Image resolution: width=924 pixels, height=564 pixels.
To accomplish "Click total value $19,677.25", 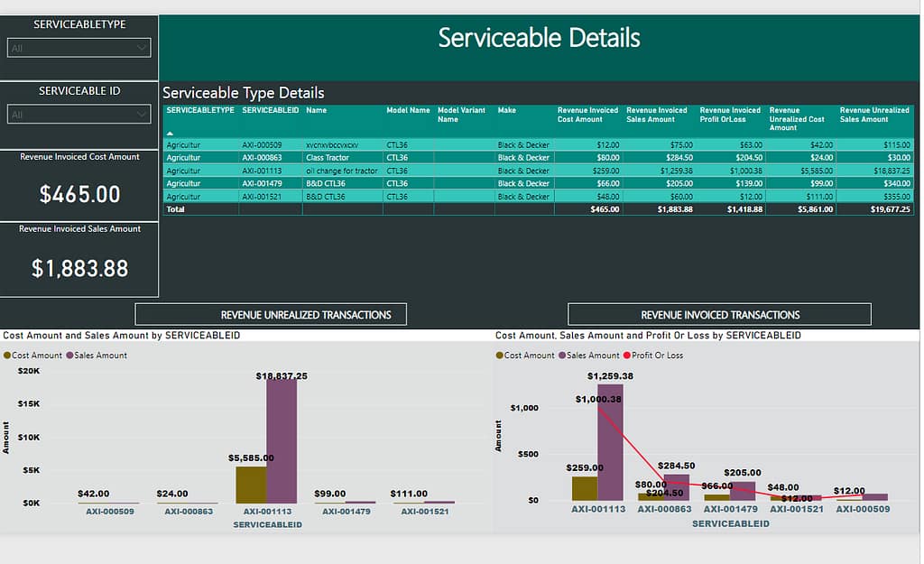I will 890,209.
